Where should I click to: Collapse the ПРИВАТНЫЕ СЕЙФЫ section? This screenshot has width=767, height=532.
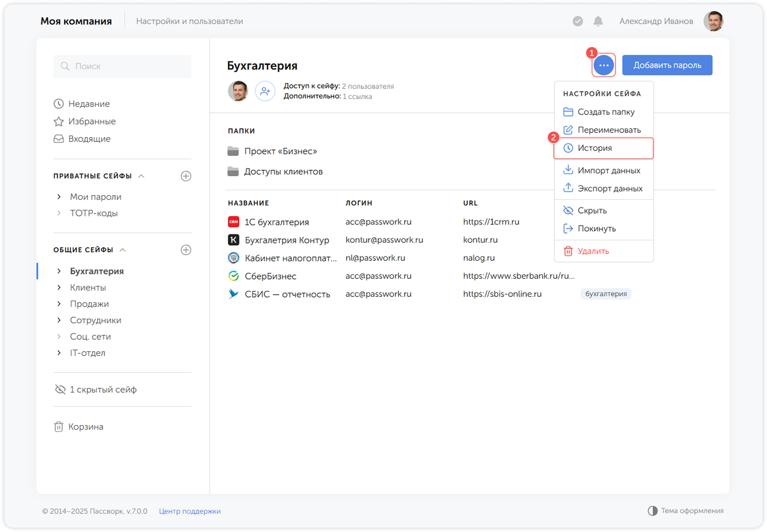point(142,176)
